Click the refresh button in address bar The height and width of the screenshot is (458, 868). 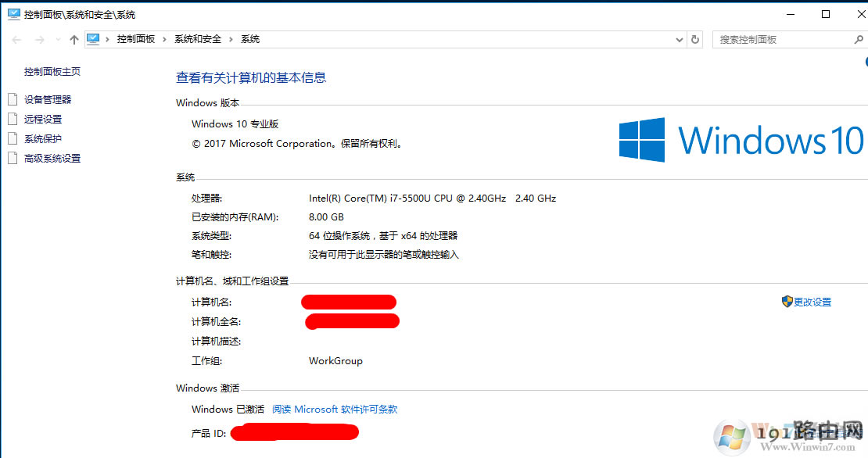point(695,39)
